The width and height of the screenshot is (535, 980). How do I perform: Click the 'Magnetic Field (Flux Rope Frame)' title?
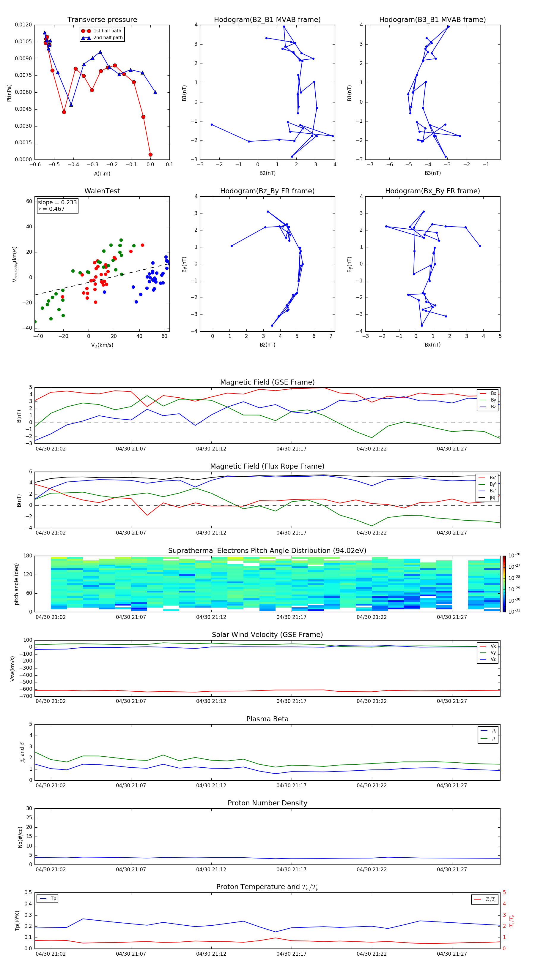coord(267,467)
